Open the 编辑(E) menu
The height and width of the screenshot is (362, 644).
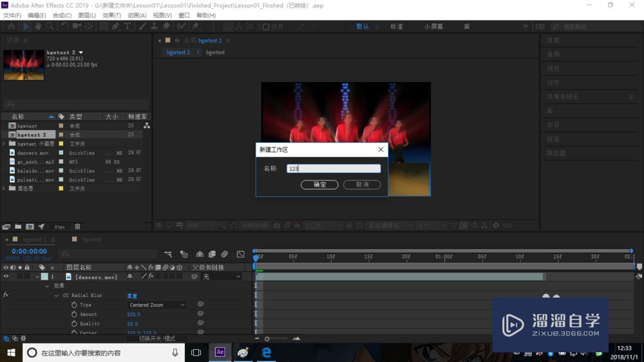[37, 15]
